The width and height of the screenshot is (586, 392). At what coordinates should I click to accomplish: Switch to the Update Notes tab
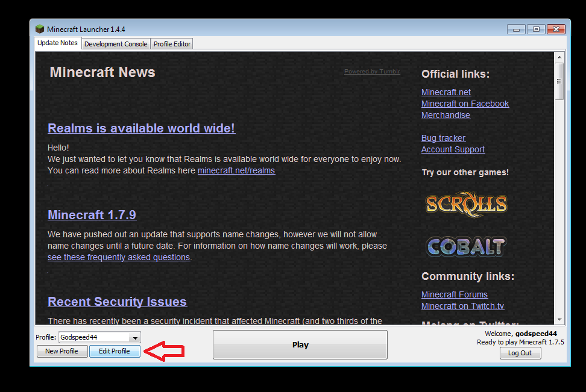pos(57,43)
